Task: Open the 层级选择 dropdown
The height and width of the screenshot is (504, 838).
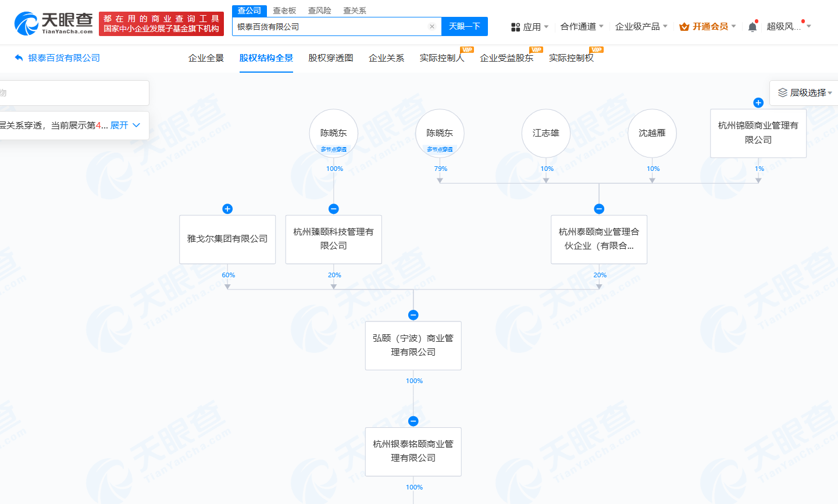Action: click(x=805, y=92)
